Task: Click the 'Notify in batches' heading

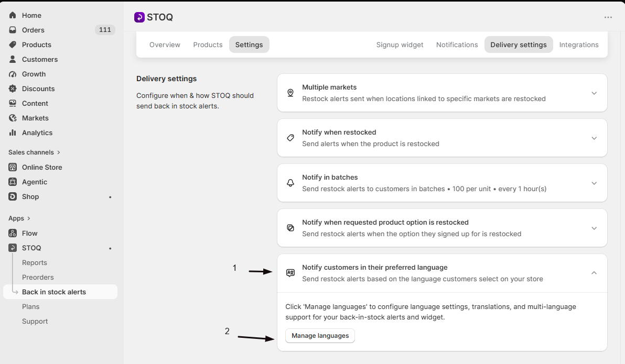Action: pyautogui.click(x=330, y=177)
